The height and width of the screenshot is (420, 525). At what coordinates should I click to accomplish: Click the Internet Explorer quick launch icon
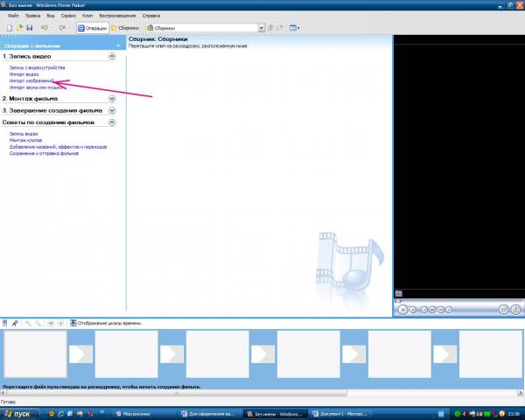point(61,414)
